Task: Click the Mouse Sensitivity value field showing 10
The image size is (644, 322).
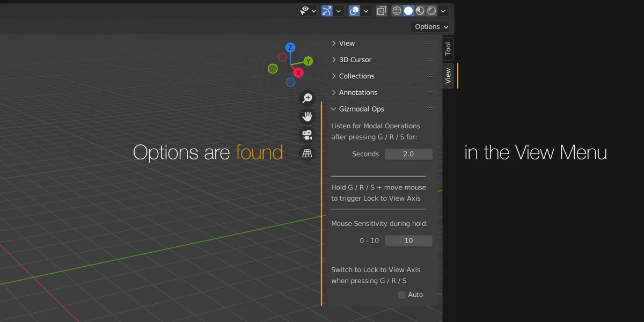Action: point(408,240)
